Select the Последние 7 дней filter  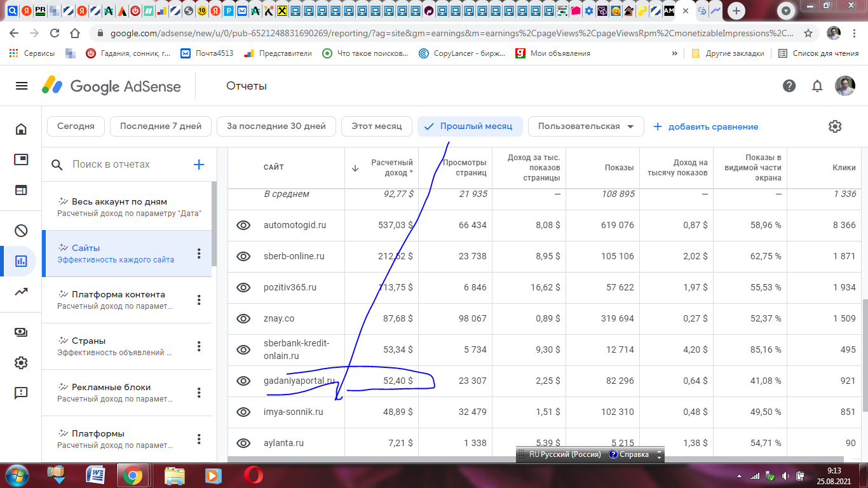coord(161,126)
